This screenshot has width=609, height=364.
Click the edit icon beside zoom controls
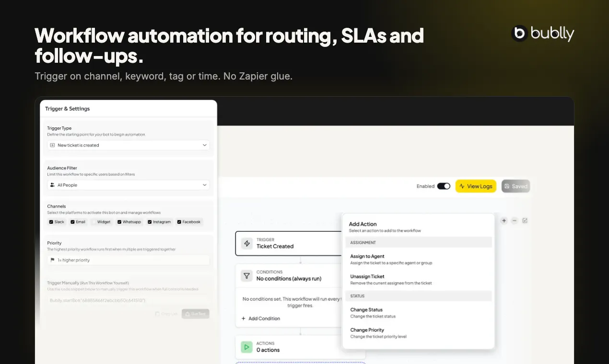[x=525, y=221]
